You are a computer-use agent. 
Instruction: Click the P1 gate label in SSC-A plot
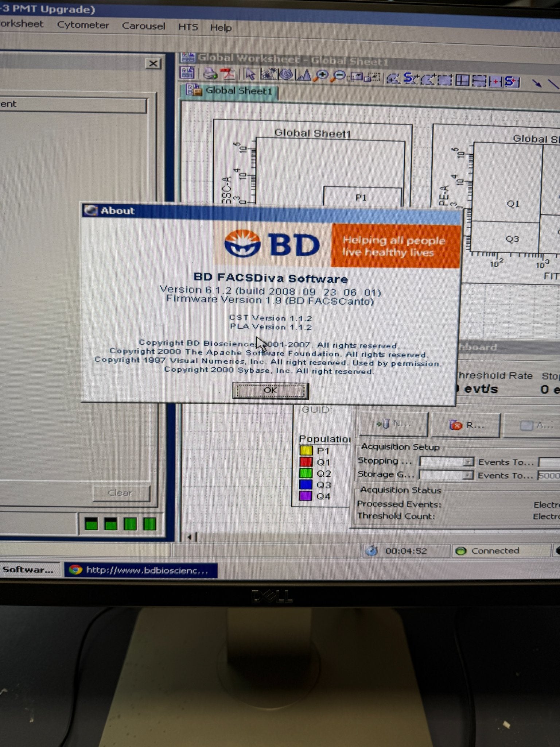pyautogui.click(x=361, y=197)
